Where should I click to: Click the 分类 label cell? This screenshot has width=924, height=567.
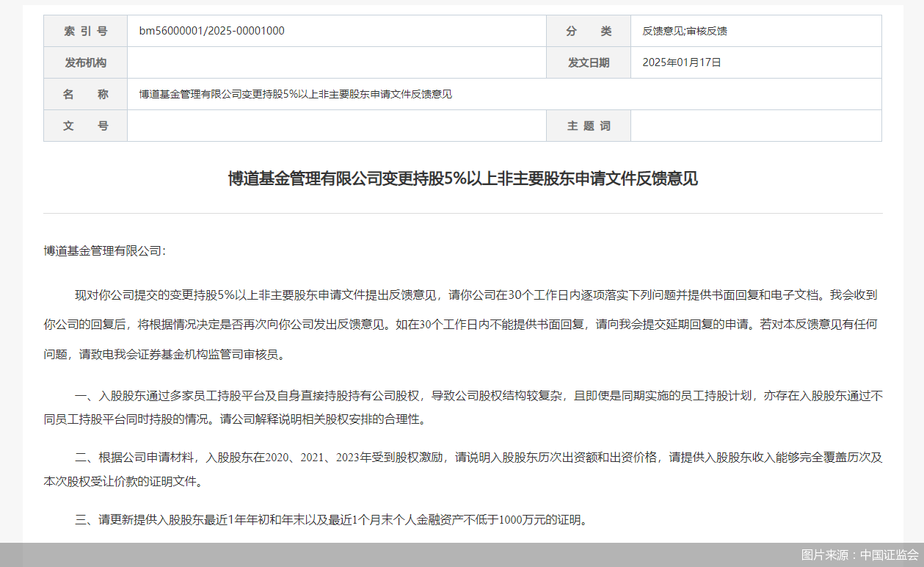click(589, 31)
